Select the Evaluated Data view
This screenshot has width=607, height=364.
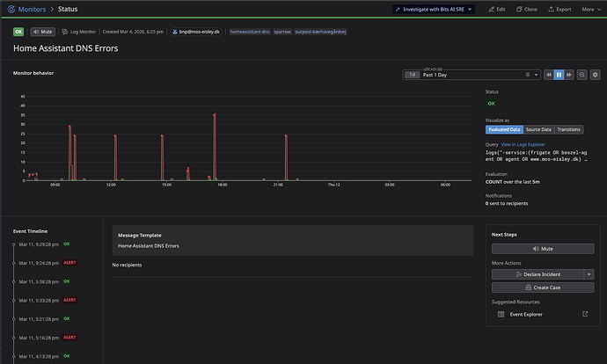pyautogui.click(x=504, y=129)
